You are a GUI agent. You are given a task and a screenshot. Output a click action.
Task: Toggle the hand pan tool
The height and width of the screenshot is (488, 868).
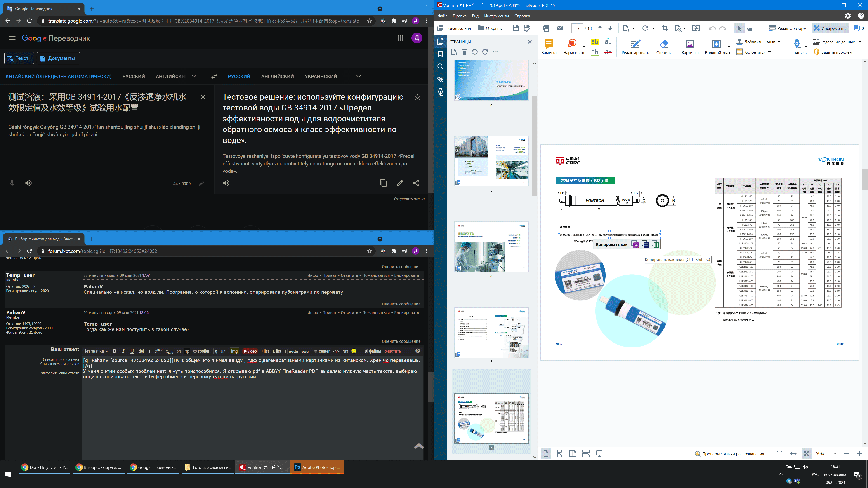pos(750,28)
